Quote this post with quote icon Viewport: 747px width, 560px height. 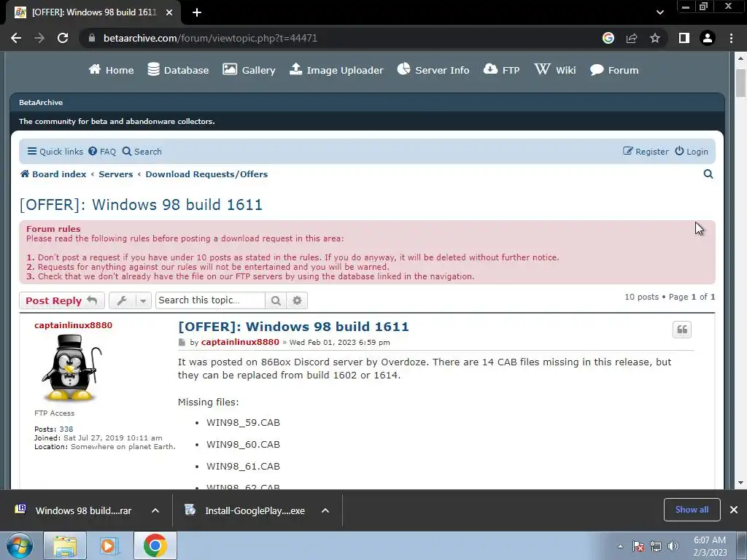click(x=682, y=330)
